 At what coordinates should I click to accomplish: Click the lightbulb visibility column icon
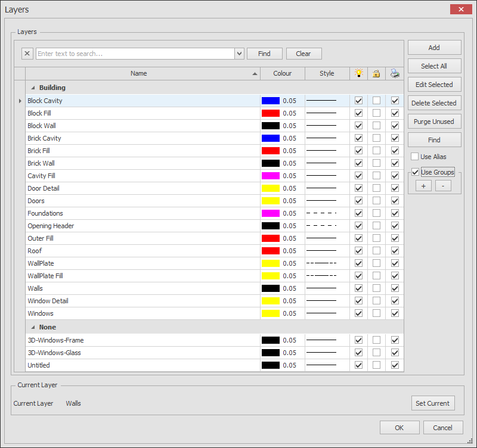[358, 73]
